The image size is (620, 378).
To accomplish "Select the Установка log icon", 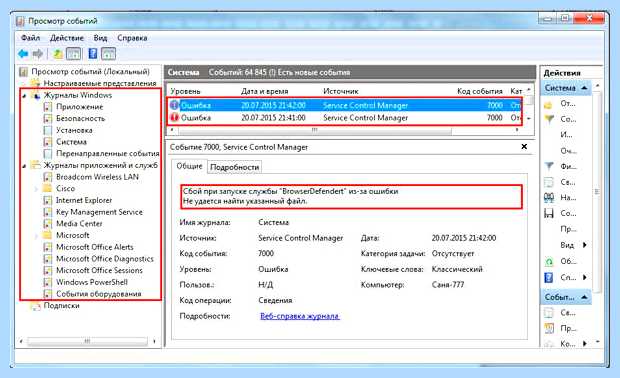I will [48, 130].
